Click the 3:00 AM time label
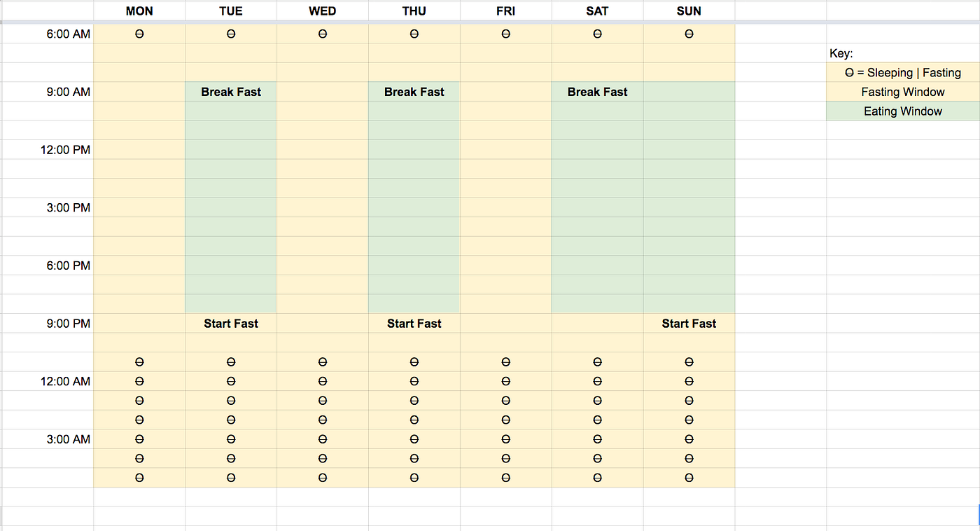Viewport: 980px width, 531px height. coord(69,439)
